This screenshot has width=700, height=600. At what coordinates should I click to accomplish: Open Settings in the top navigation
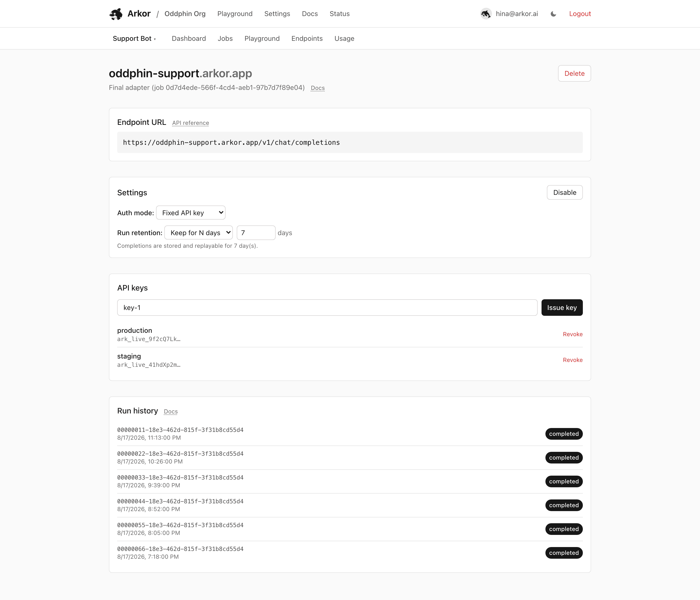277,14
